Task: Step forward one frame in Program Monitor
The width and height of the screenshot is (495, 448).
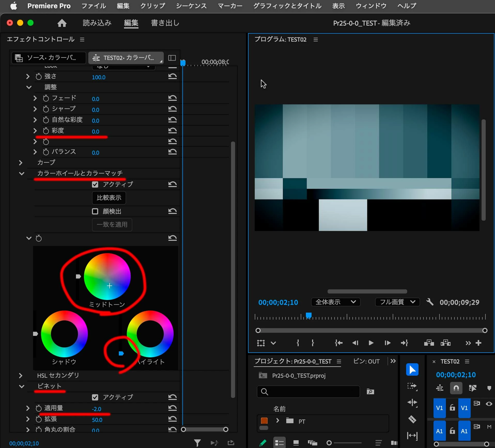Action: click(387, 343)
